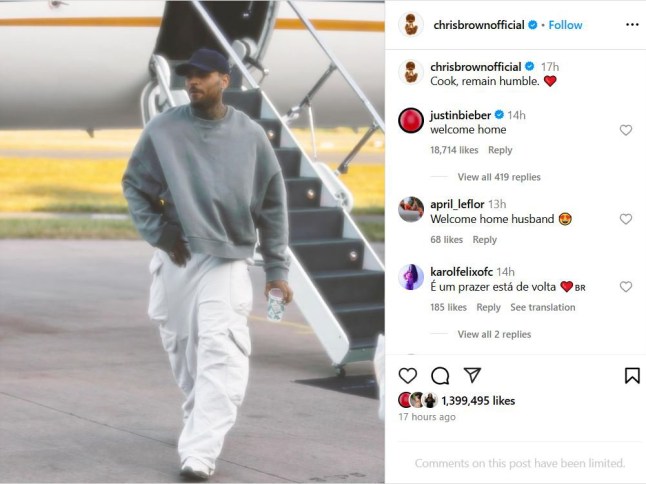Open the three-dot more options menu
This screenshot has height=484, width=646.
tap(632, 25)
